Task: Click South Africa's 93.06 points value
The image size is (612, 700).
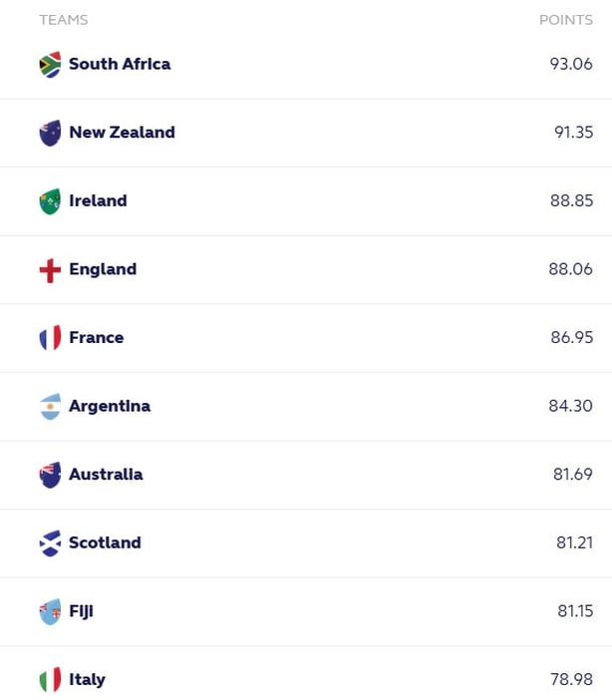Action: coord(571,64)
